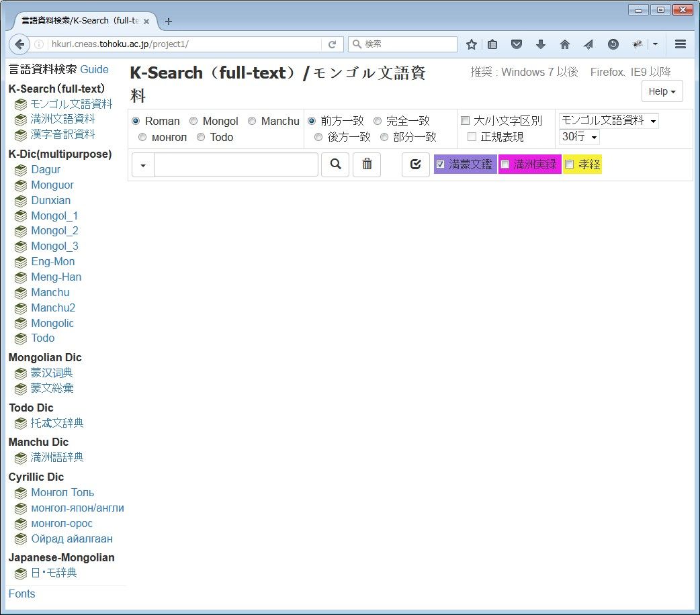Reload page using address bar refresh icon

[332, 44]
